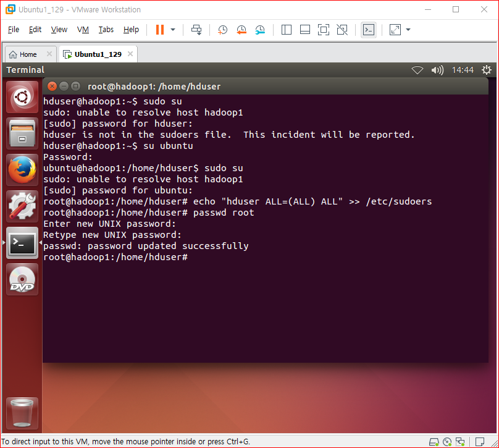499x448 pixels.
Task: Enter full screen mode
Action: (324, 30)
